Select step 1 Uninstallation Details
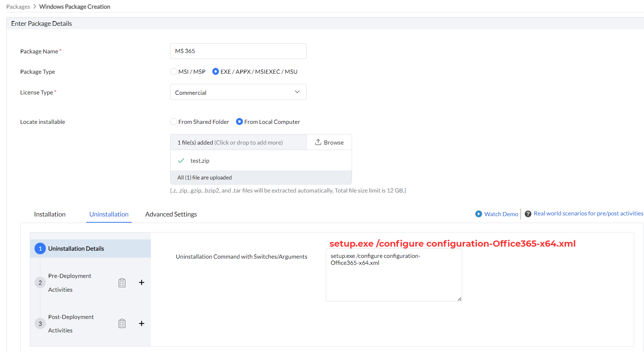The height and width of the screenshot is (352, 644). tap(76, 249)
